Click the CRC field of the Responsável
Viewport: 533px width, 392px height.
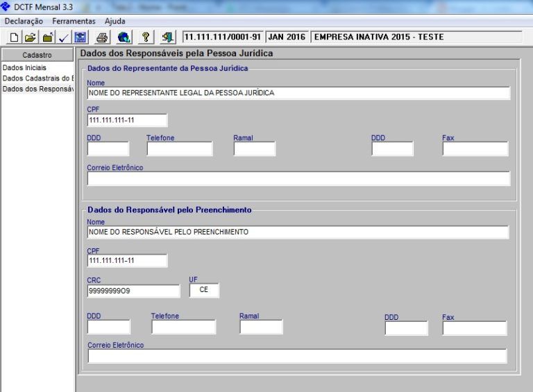click(x=133, y=291)
